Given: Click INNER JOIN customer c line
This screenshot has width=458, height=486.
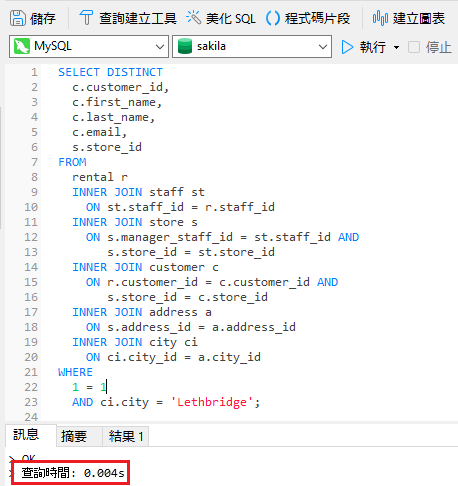Looking at the screenshot, I should pos(145,267).
